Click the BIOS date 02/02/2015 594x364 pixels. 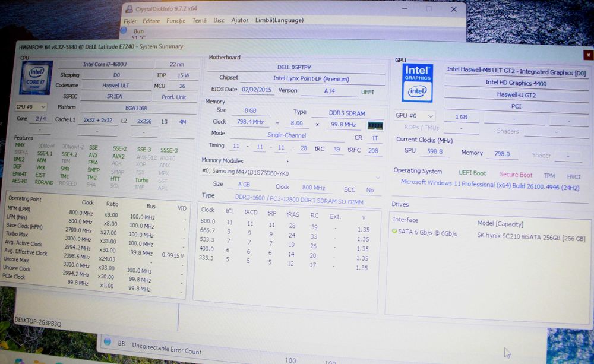point(257,90)
